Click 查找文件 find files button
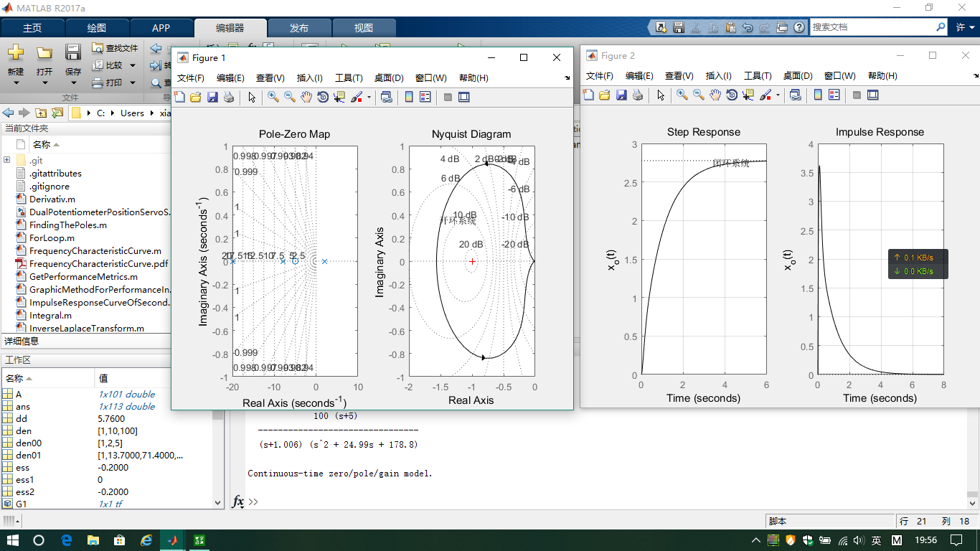Image resolution: width=980 pixels, height=551 pixels. click(115, 48)
